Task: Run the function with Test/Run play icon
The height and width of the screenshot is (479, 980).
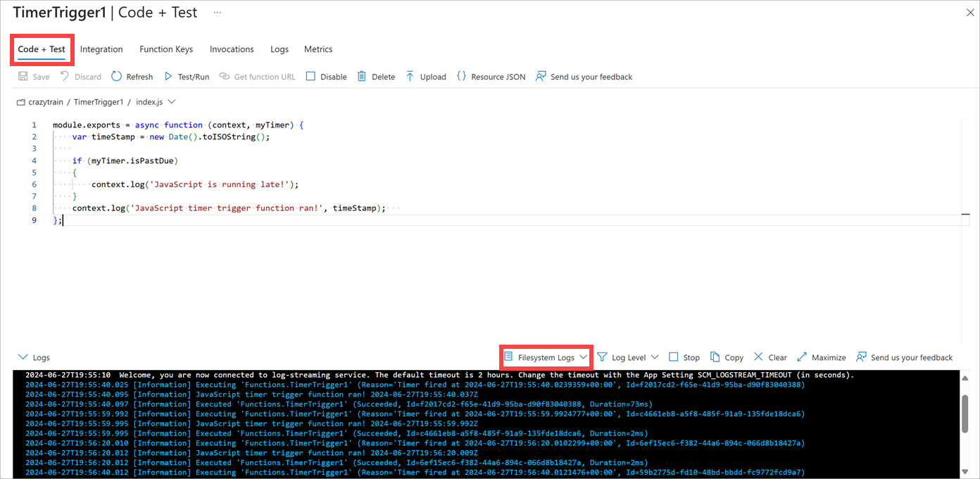Action: (x=168, y=77)
